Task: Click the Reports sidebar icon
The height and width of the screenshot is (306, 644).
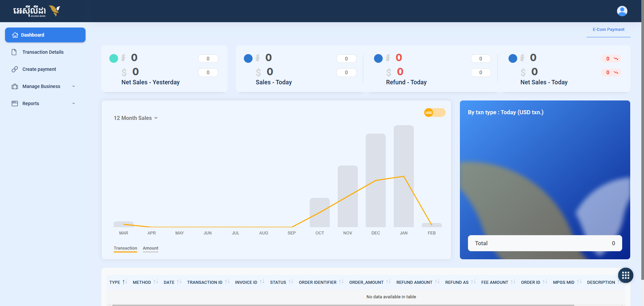Action: [x=15, y=103]
